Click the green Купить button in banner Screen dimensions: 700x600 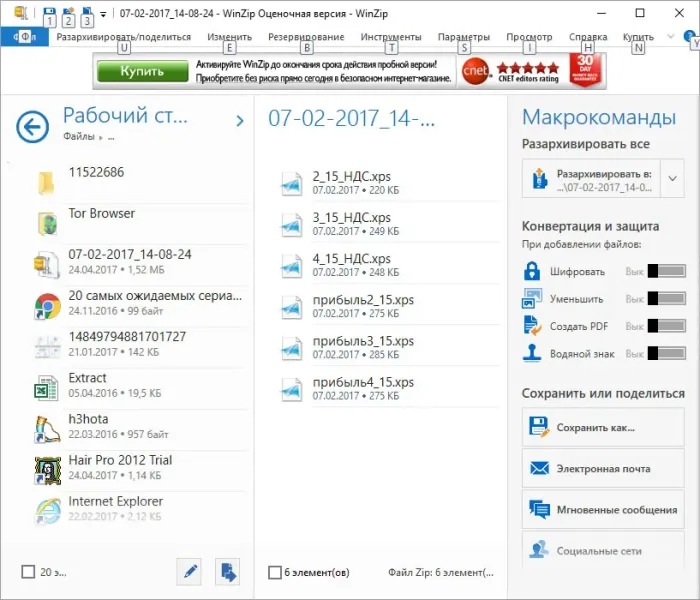click(x=142, y=71)
